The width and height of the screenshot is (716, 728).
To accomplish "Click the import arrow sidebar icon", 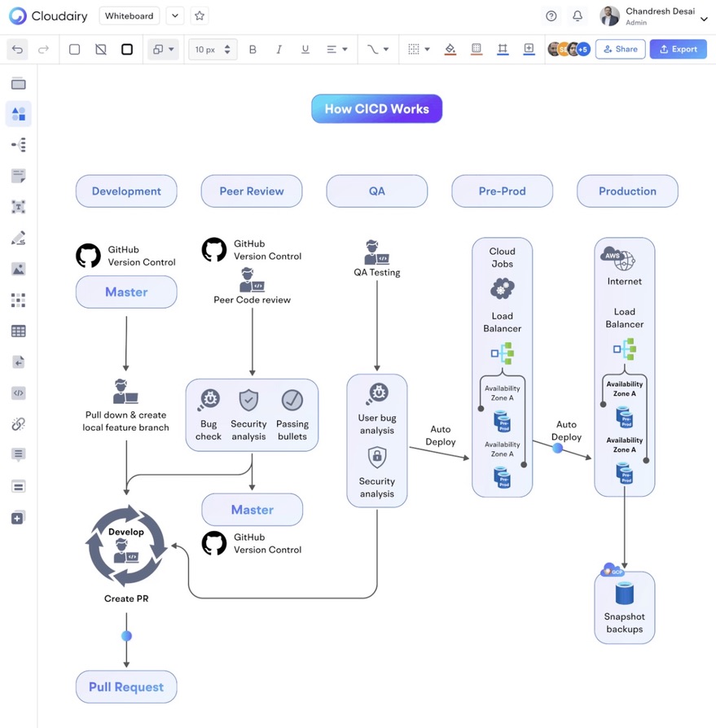I will pyautogui.click(x=19, y=362).
